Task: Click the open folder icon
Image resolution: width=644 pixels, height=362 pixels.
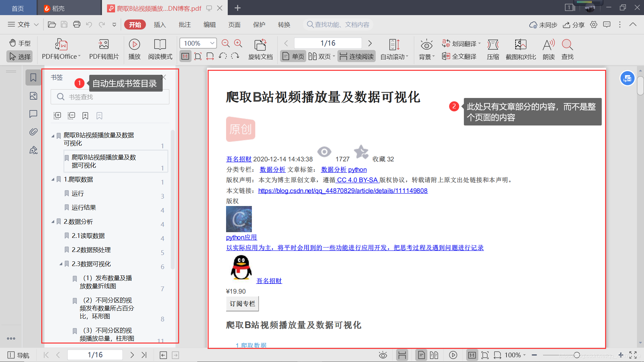Action: pos(52,24)
